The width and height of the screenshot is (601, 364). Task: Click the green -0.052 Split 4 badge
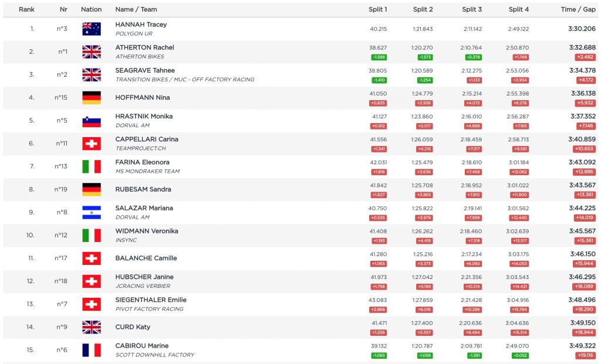pos(521,355)
